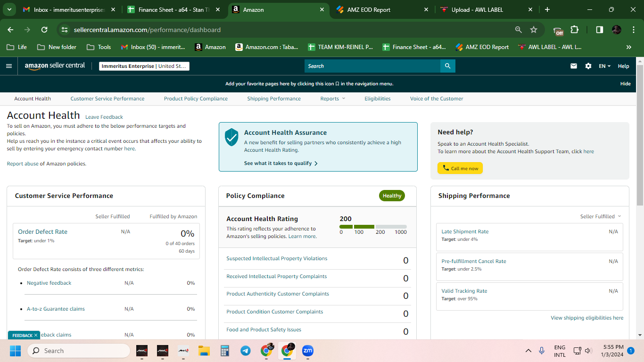Click the Help link in the header
This screenshot has height=362, width=644.
coord(623,66)
